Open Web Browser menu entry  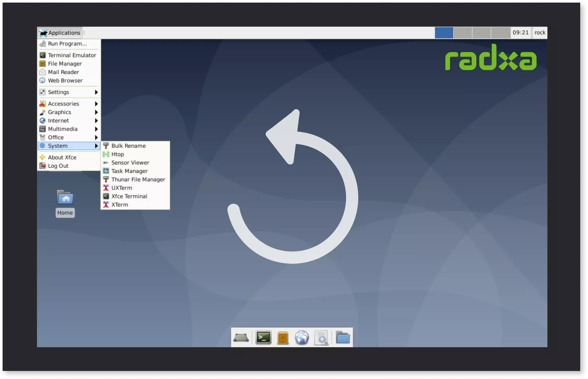[x=69, y=81]
